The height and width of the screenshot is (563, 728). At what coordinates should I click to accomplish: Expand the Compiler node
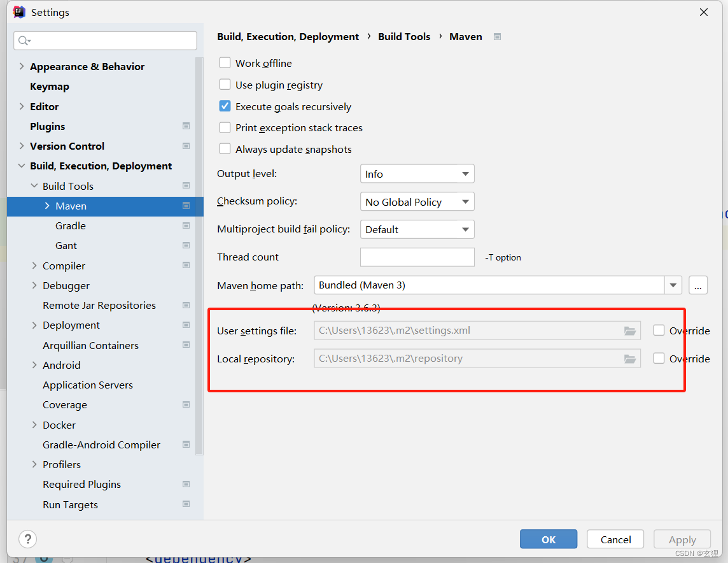click(34, 265)
